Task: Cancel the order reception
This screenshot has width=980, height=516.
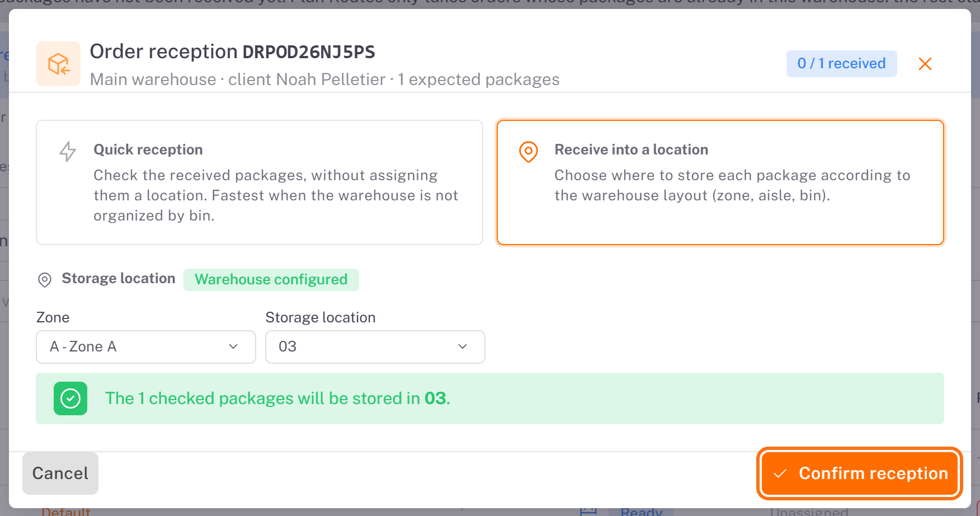Action: point(60,473)
